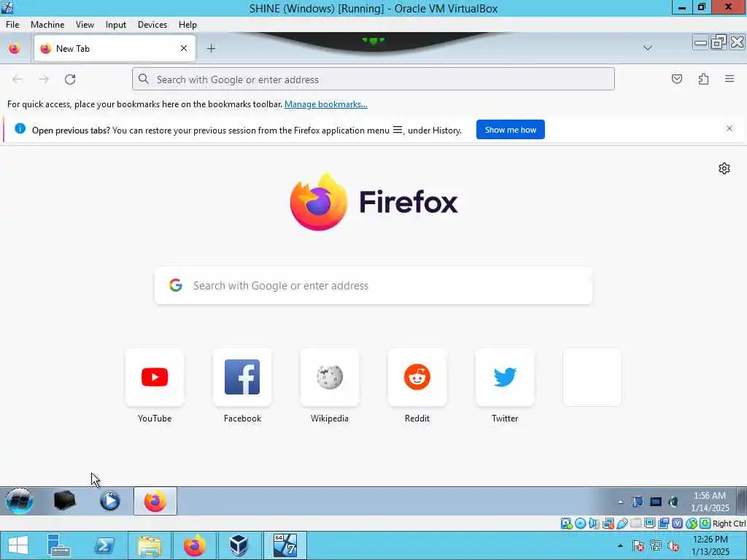This screenshot has height=560, width=747.
Task: Click Firefox button in guest taskbar
Action: [155, 501]
